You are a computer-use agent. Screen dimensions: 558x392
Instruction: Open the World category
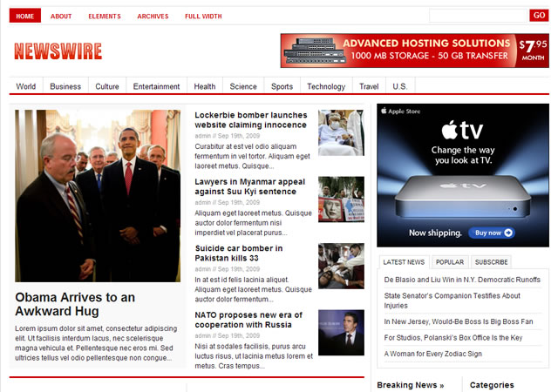26,86
